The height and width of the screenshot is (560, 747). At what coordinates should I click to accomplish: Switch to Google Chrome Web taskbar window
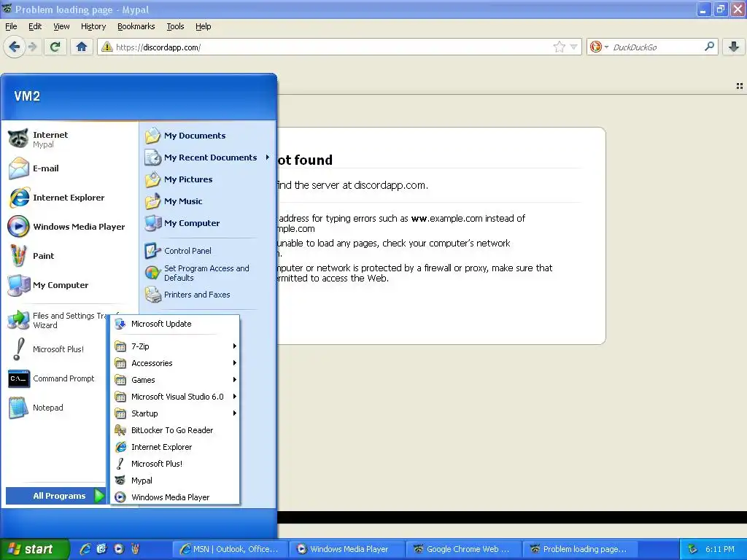[464, 549]
